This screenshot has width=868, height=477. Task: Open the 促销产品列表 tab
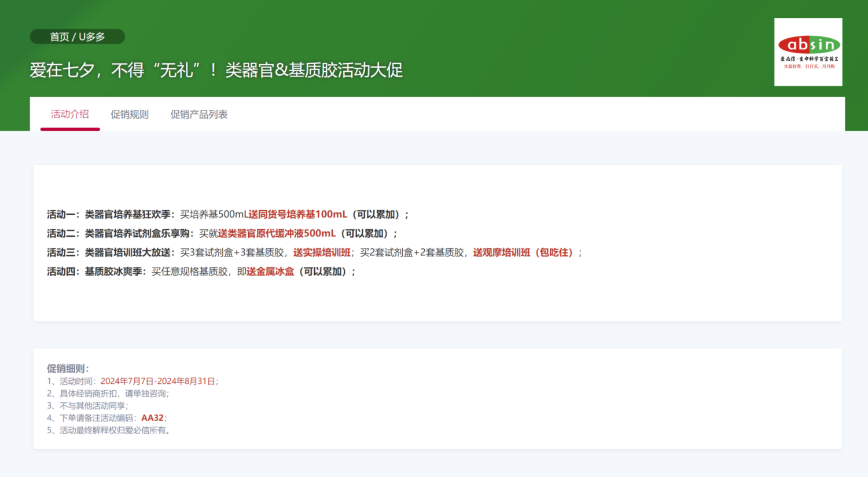click(198, 114)
